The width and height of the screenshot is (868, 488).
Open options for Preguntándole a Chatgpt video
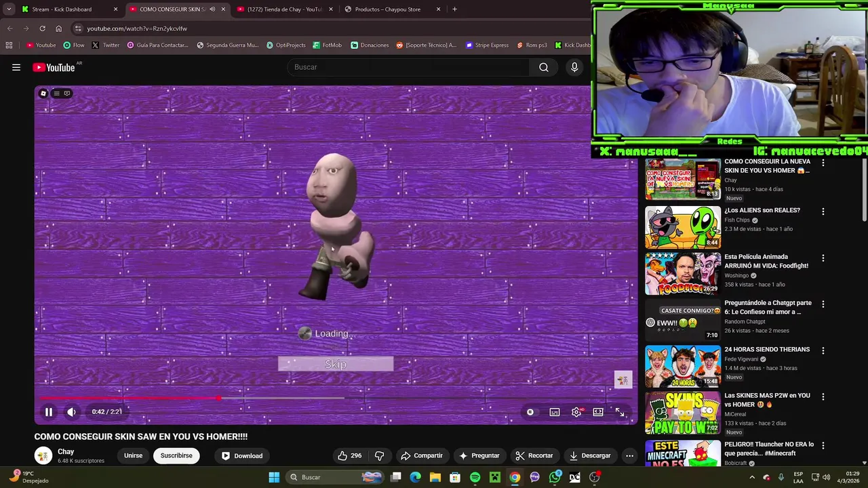(823, 304)
